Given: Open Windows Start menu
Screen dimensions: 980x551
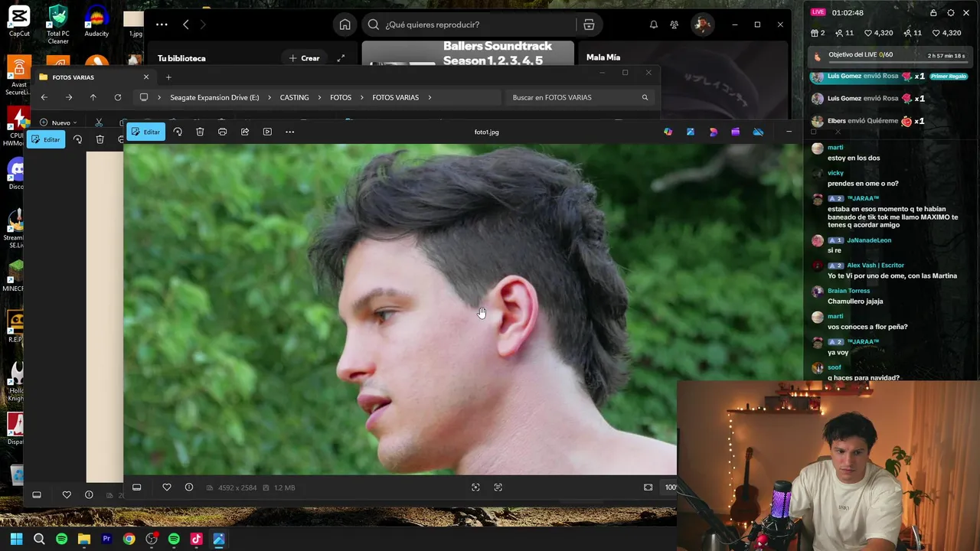Looking at the screenshot, I should tap(16, 539).
